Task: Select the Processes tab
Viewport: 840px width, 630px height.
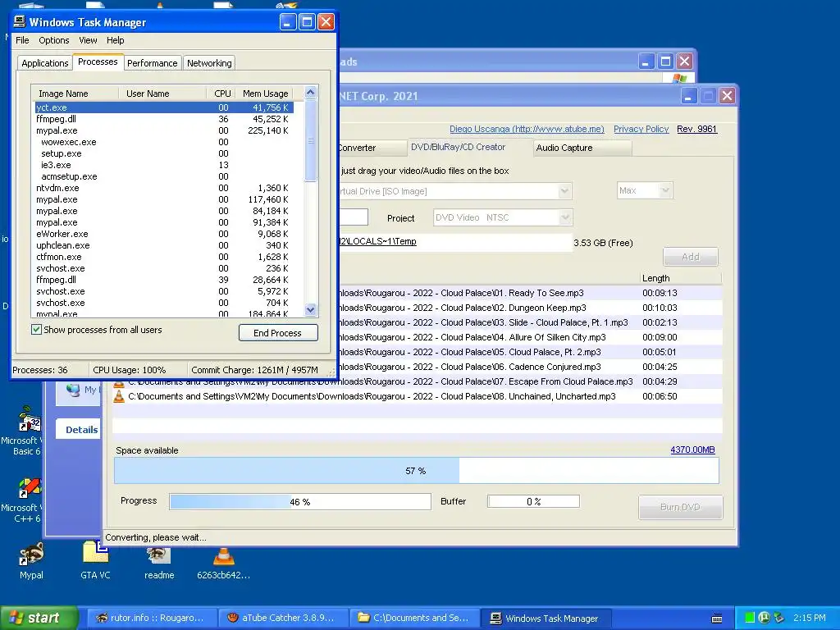Action: click(98, 62)
